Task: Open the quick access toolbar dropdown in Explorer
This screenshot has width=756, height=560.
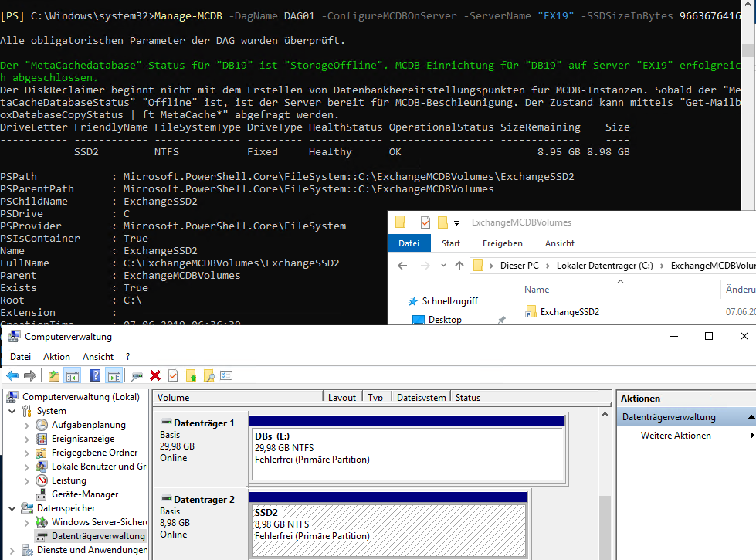Action: tap(456, 223)
